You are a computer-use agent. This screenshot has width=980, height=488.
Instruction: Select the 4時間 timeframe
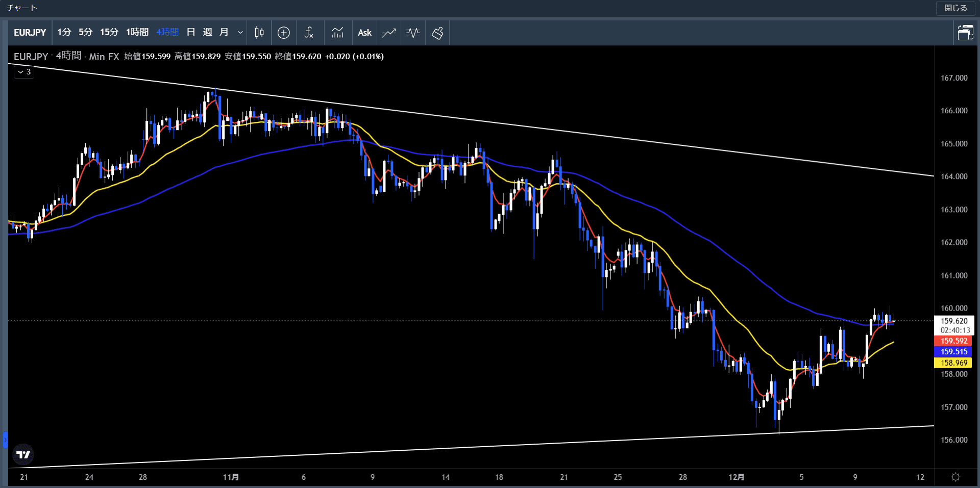[167, 32]
